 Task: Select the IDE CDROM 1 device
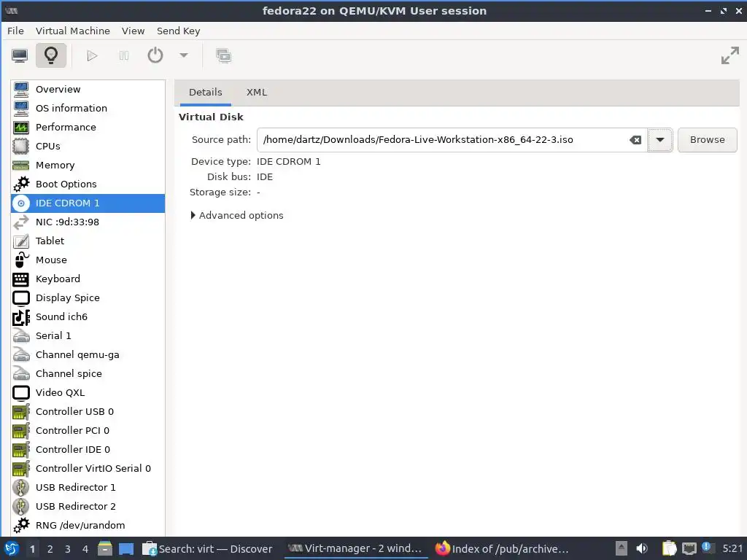88,203
